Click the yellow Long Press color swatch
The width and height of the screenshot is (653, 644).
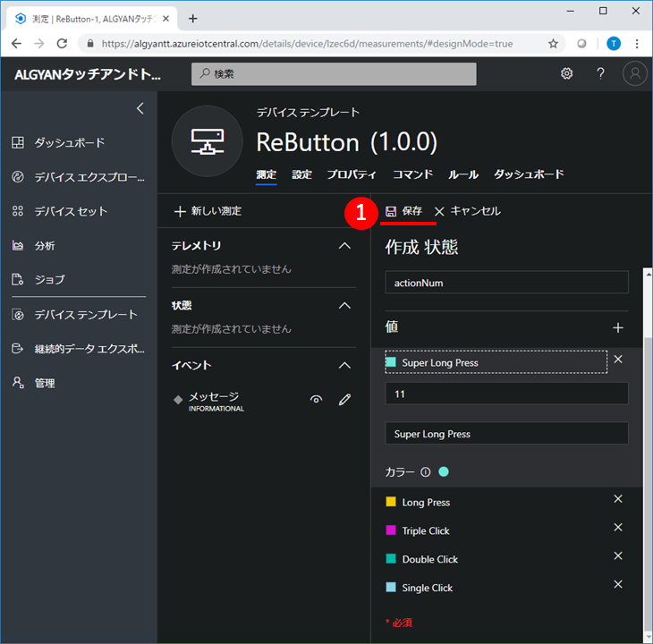coord(391,502)
